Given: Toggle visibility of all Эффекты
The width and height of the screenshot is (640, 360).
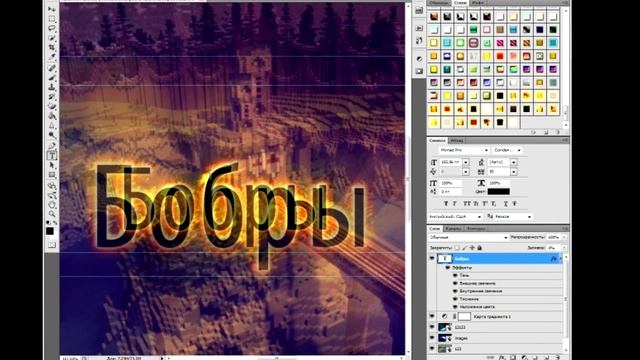Looking at the screenshot, I should click(448, 268).
